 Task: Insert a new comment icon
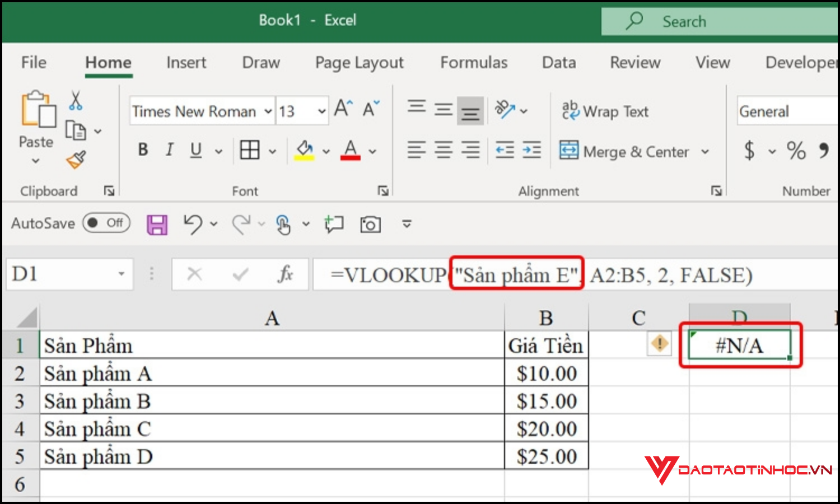click(334, 224)
